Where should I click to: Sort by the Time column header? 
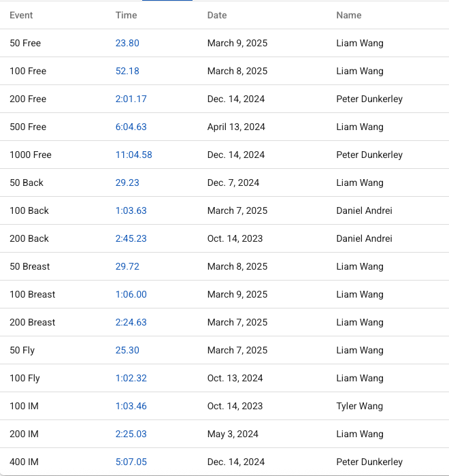tap(126, 15)
